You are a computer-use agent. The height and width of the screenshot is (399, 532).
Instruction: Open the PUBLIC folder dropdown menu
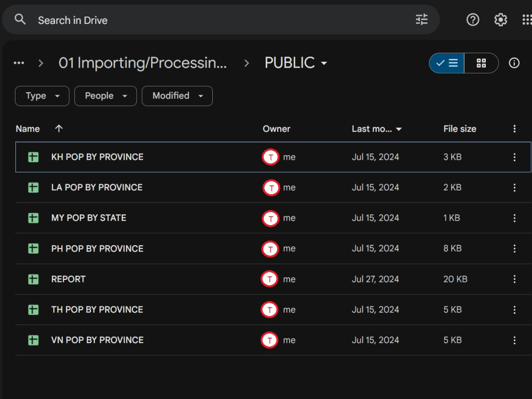(x=296, y=63)
